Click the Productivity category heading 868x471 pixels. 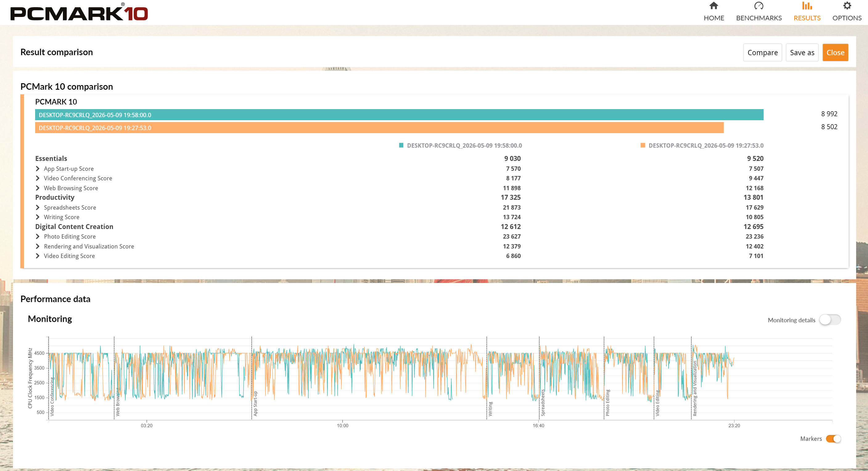pyautogui.click(x=55, y=197)
